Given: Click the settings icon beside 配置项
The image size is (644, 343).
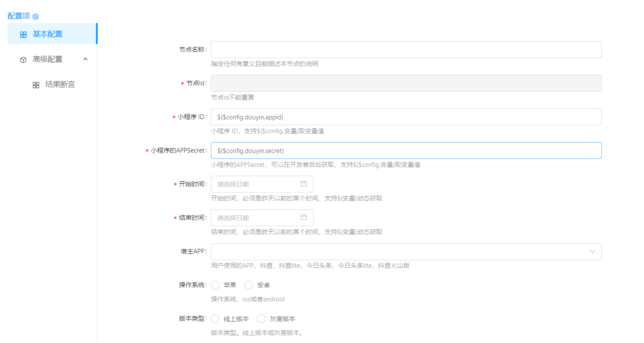Looking at the screenshot, I should click(36, 16).
